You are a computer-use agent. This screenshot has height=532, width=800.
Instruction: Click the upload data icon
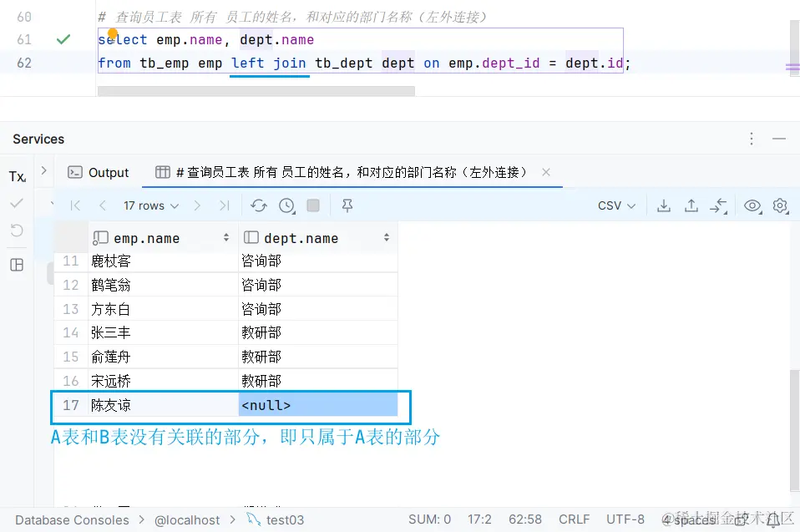[691, 205]
